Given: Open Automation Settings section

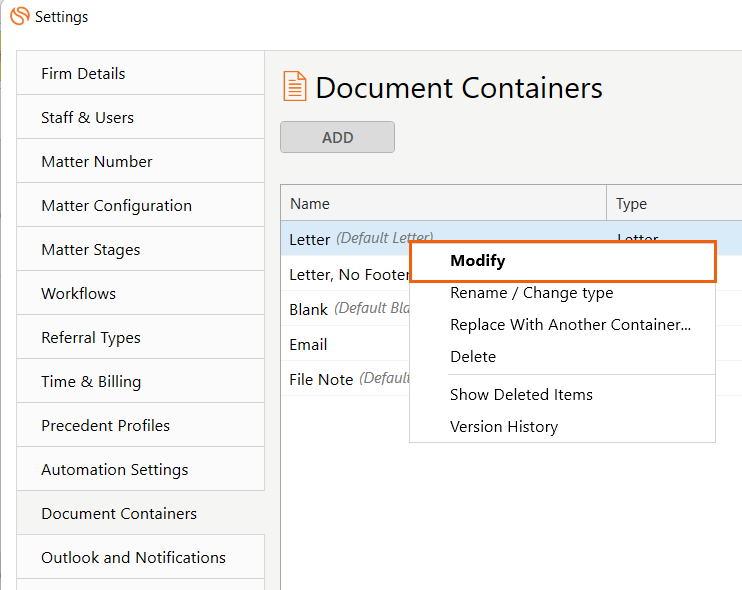Looking at the screenshot, I should (x=114, y=470).
